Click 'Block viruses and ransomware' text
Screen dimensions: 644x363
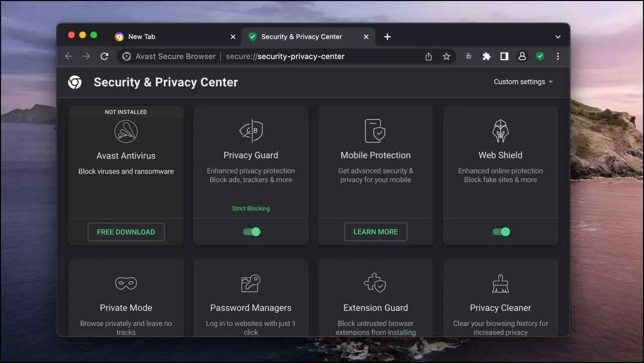tap(126, 171)
